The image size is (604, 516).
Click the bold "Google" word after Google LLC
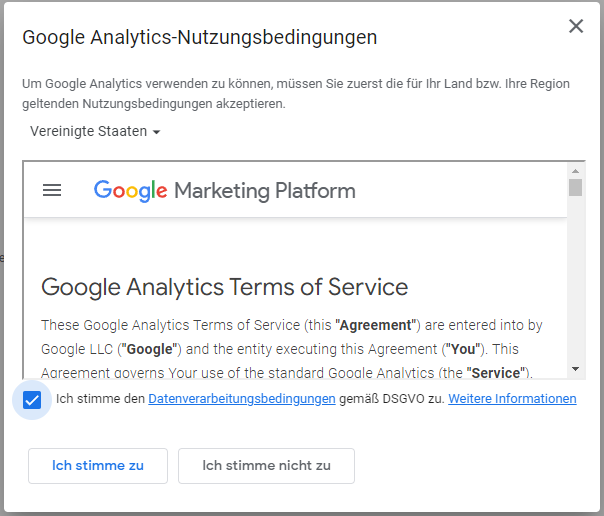pyautogui.click(x=149, y=349)
